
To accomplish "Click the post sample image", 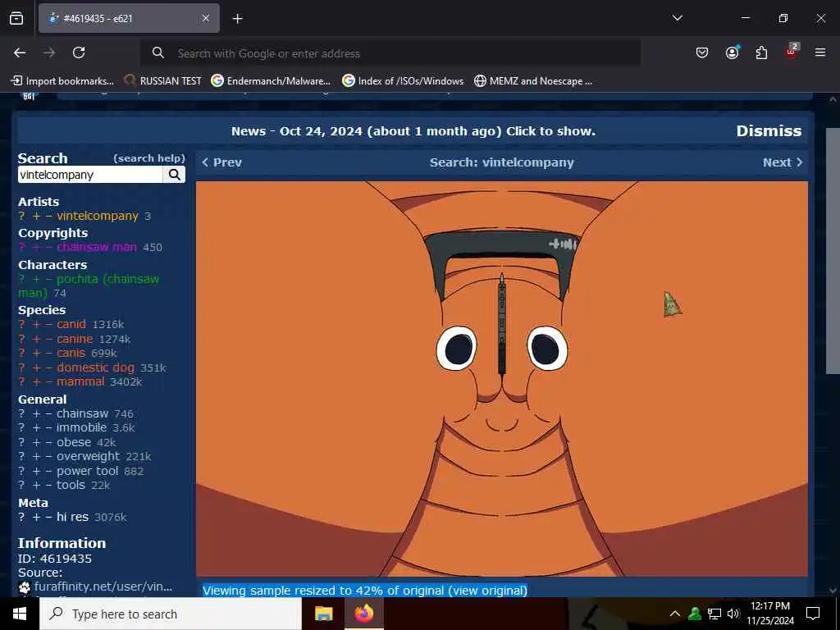I will (x=501, y=379).
